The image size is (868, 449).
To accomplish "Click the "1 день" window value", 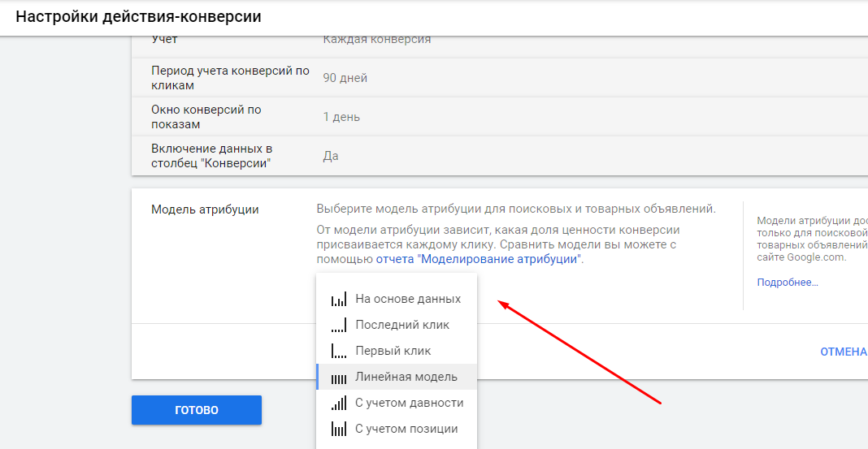I will pyautogui.click(x=341, y=117).
